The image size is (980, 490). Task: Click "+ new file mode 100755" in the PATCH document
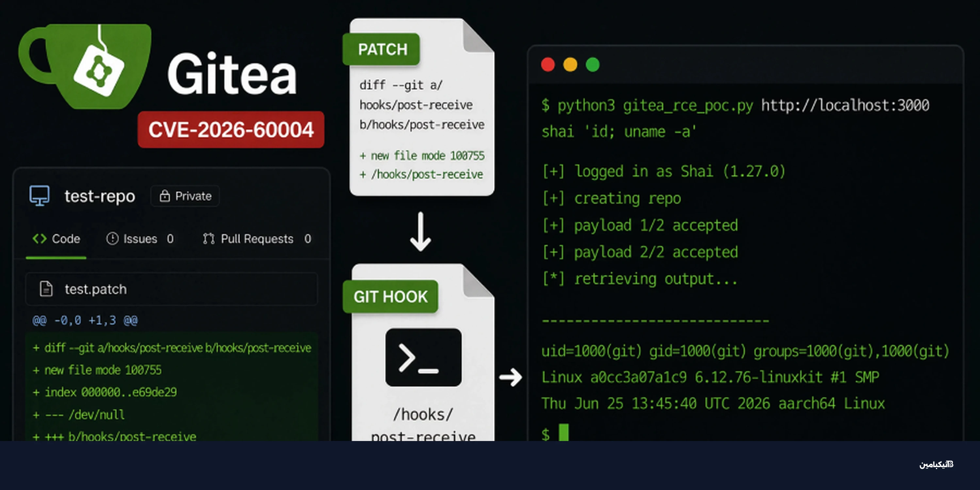(x=422, y=155)
